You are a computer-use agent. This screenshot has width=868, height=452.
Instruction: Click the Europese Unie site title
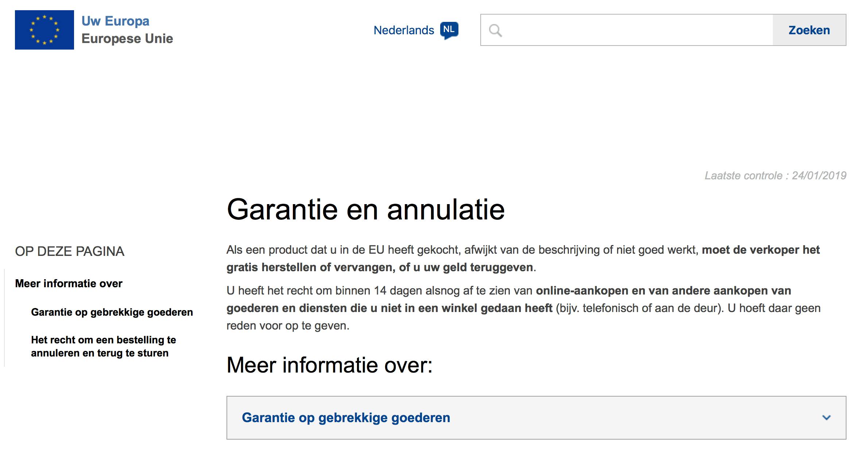click(127, 39)
